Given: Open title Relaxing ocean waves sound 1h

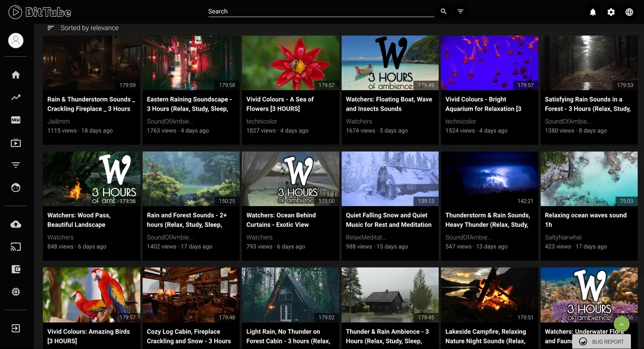Looking at the screenshot, I should coord(586,220).
